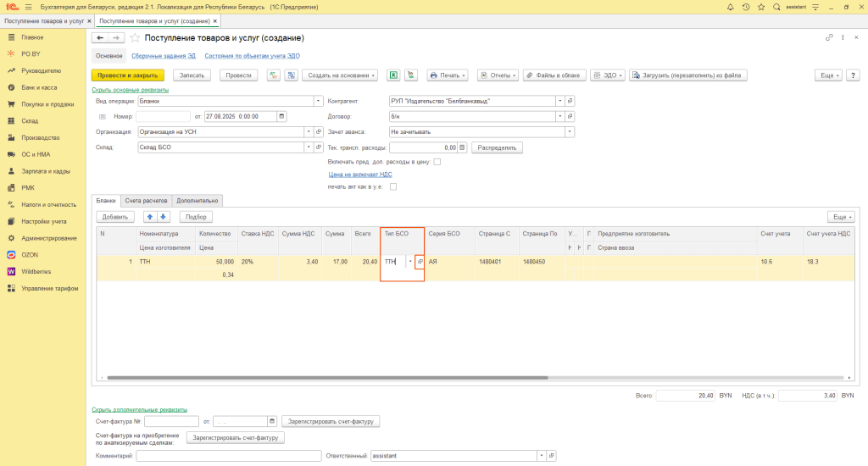This screenshot has height=466, width=868.
Task: Expand Контрагент dropdown arrow
Action: pos(560,101)
